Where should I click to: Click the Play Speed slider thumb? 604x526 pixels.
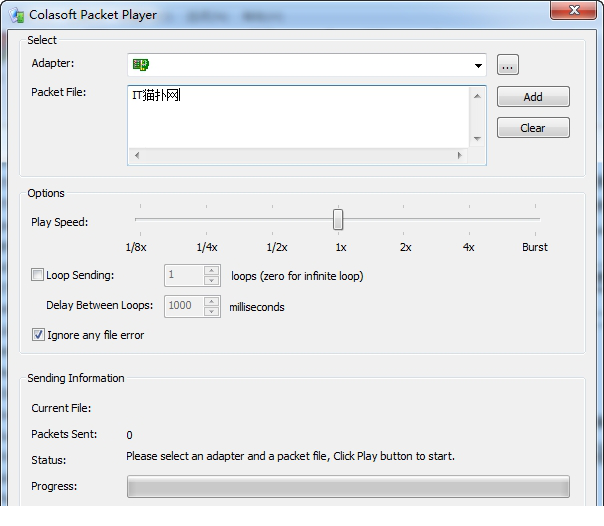[x=338, y=219]
